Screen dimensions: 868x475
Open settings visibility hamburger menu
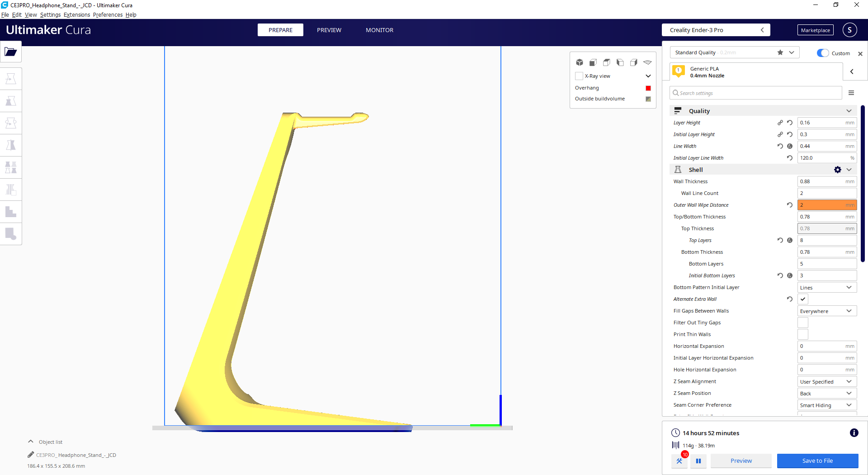(x=851, y=93)
